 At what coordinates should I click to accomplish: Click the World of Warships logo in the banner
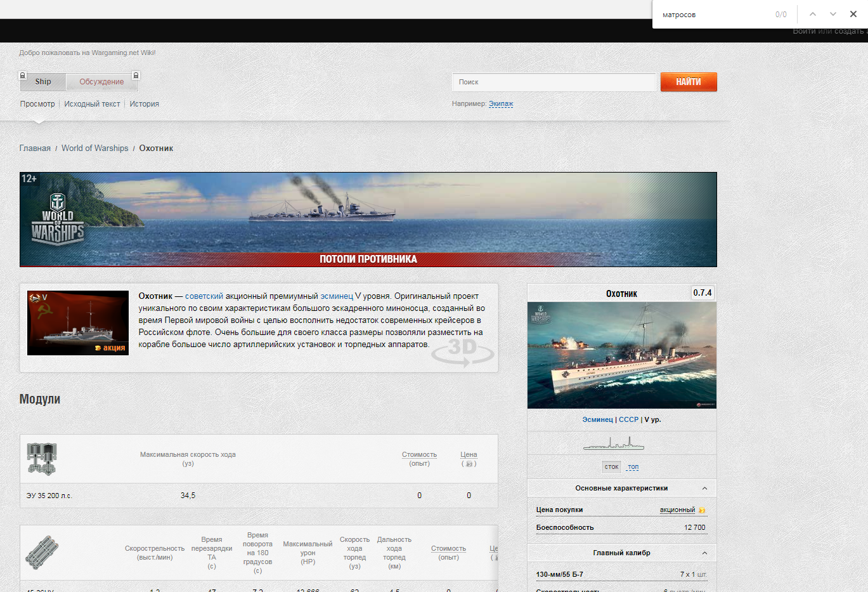tap(58, 219)
